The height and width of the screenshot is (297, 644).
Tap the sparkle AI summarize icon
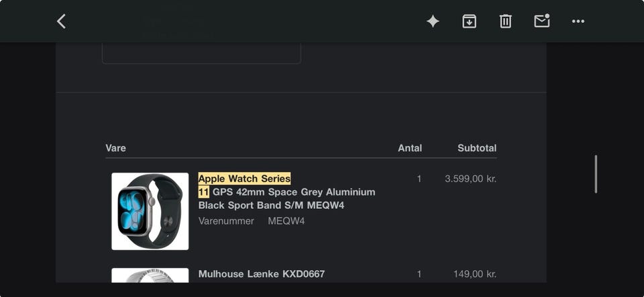click(x=433, y=22)
